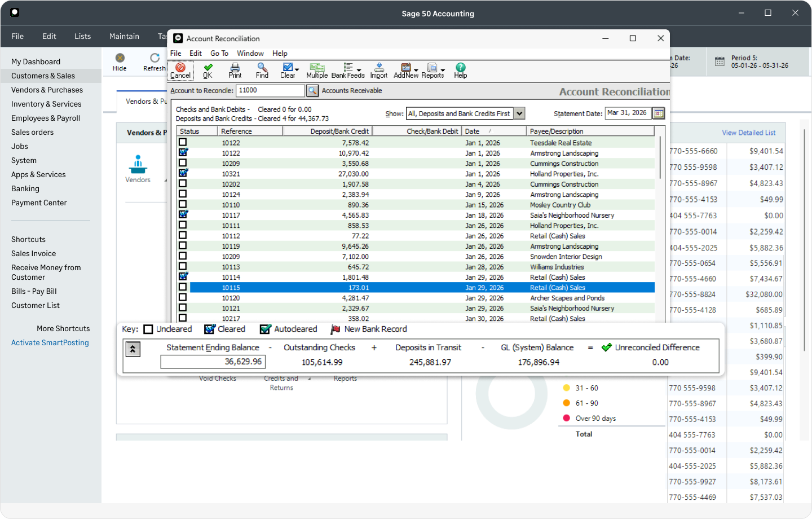The width and height of the screenshot is (812, 519).
Task: Click the Deposit/Bank Credit column header
Action: click(327, 131)
